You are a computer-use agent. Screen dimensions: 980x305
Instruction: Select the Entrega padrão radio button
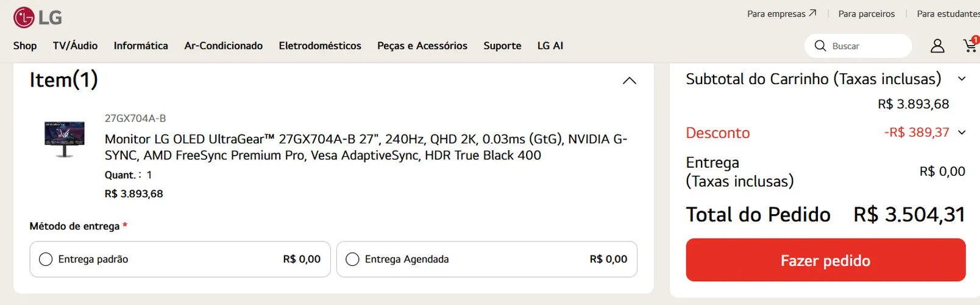tap(46, 259)
